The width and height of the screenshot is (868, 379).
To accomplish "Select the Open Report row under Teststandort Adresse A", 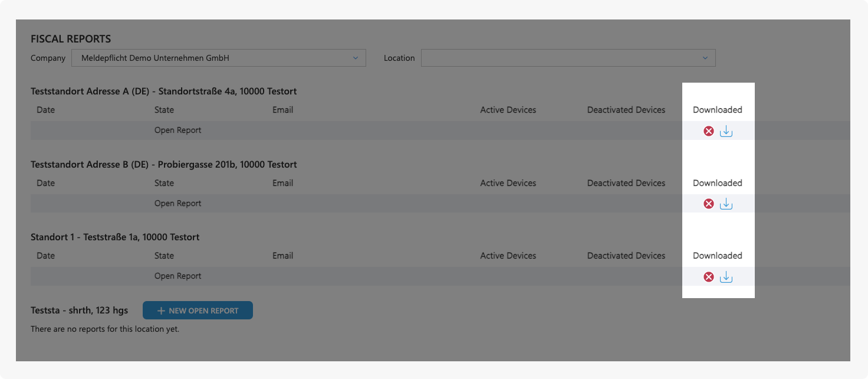I will 177,130.
